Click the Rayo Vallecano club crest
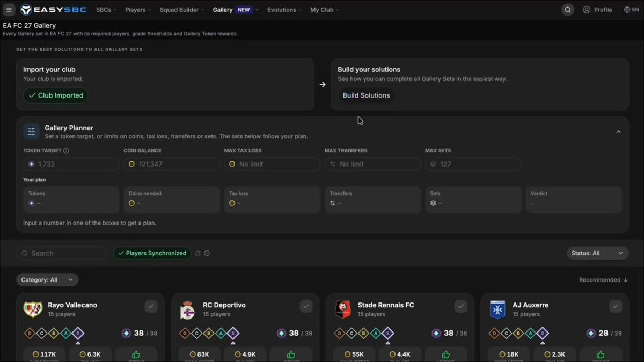This screenshot has width=644, height=362. [33, 309]
